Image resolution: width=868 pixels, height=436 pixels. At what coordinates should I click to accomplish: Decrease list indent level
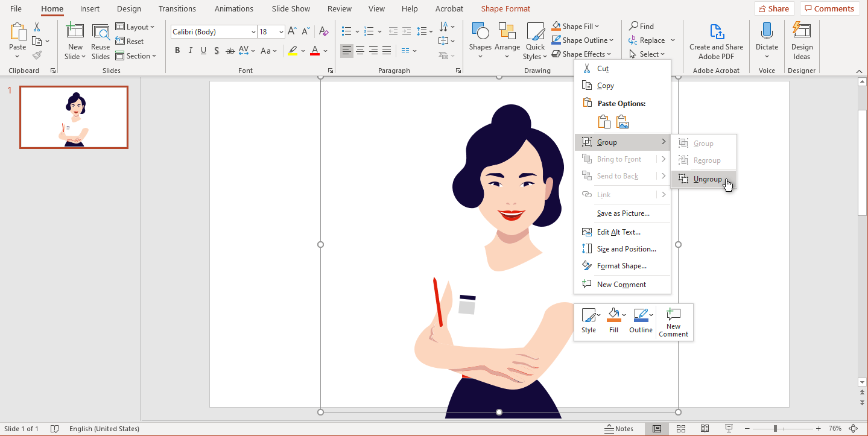pyautogui.click(x=393, y=31)
